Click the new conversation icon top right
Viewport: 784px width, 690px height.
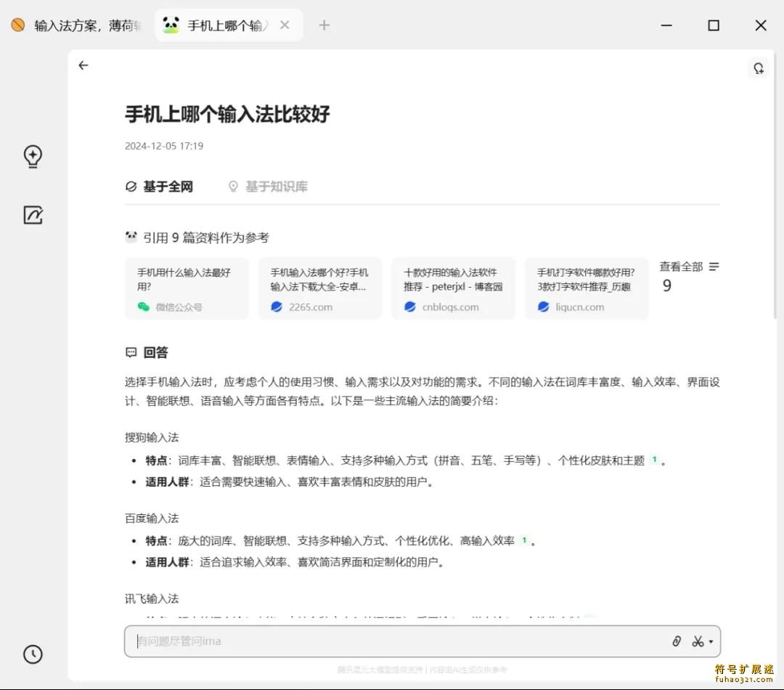(x=758, y=68)
